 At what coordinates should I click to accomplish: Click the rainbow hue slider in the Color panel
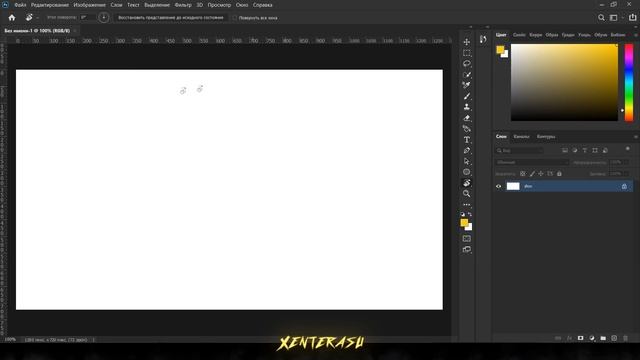pyautogui.click(x=629, y=82)
